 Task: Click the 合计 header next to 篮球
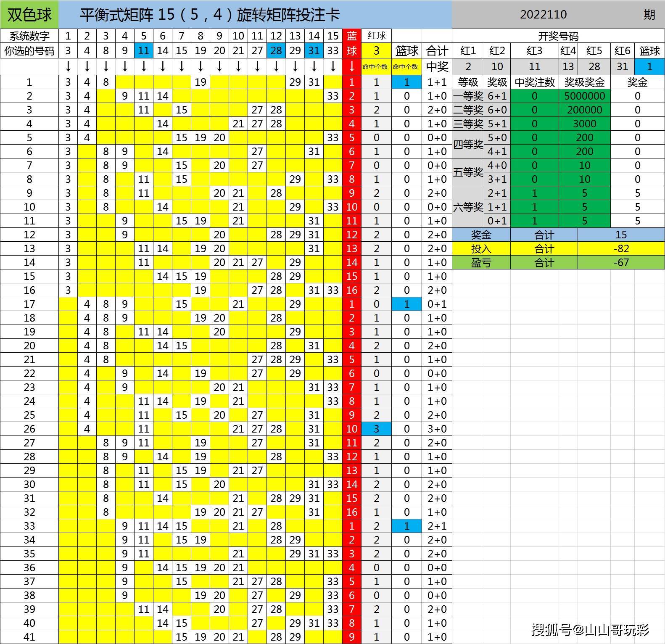(x=437, y=51)
